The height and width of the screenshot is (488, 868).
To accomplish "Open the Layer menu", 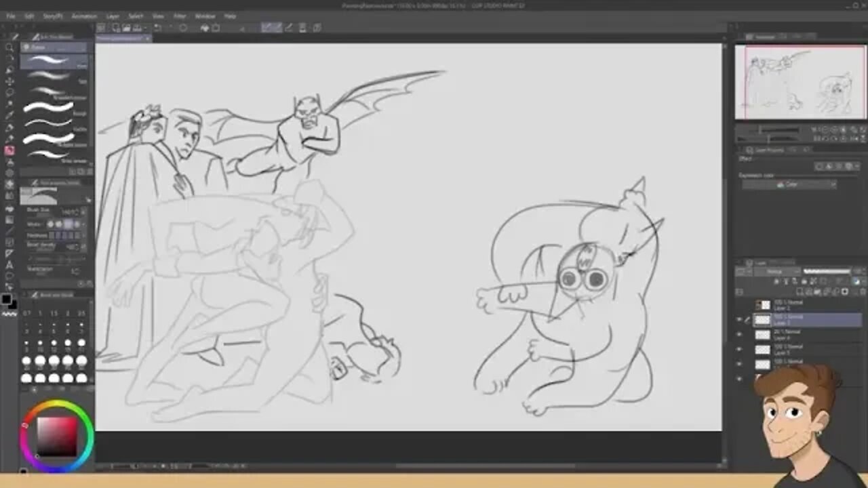I will pyautogui.click(x=113, y=16).
